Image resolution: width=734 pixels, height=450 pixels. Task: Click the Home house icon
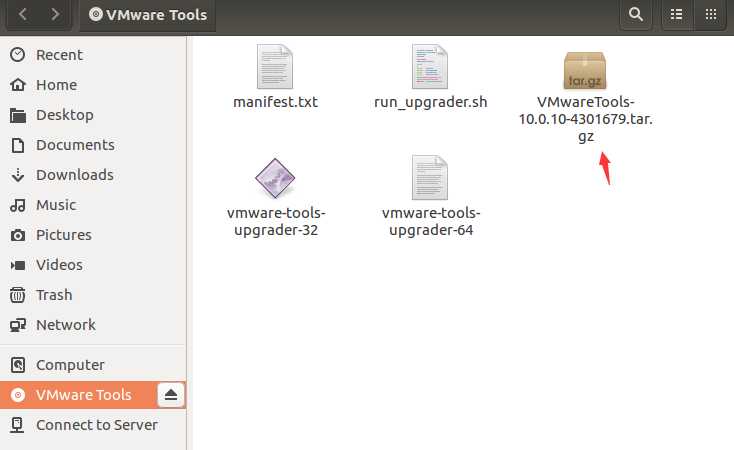coord(18,85)
